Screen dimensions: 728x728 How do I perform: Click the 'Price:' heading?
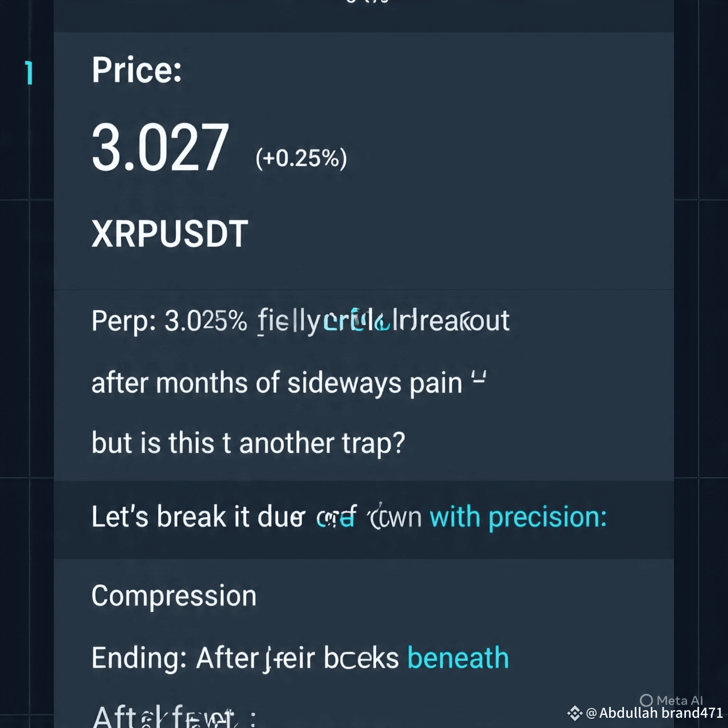tap(136, 70)
